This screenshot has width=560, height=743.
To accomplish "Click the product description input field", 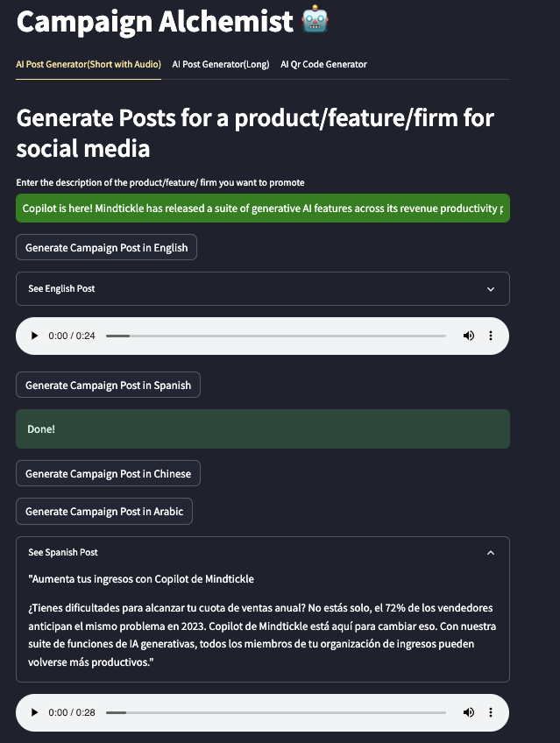I will [x=263, y=209].
